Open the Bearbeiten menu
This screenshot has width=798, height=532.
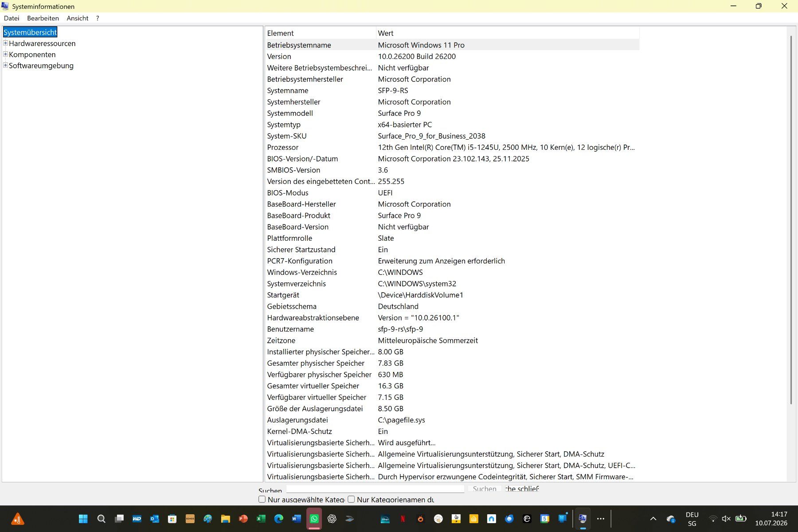(43, 18)
